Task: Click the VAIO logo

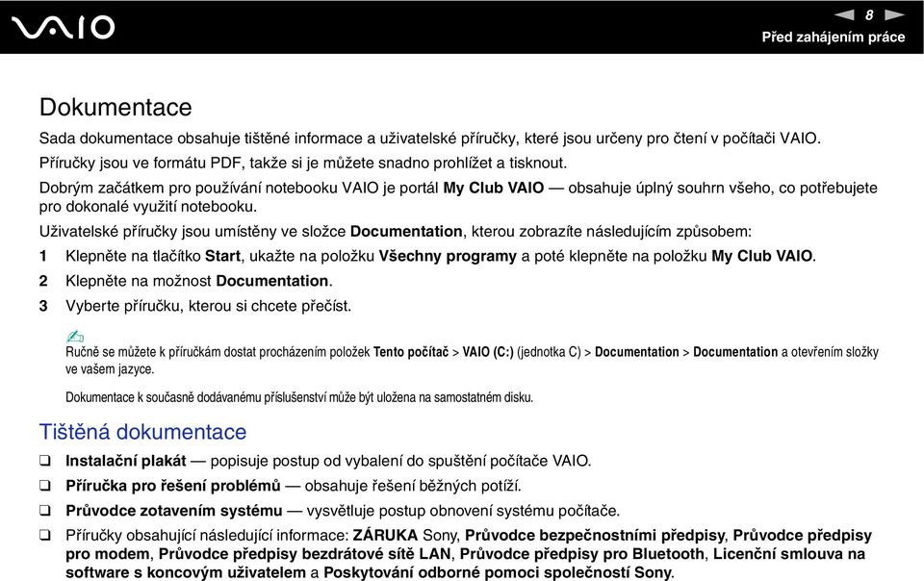Action: click(64, 27)
